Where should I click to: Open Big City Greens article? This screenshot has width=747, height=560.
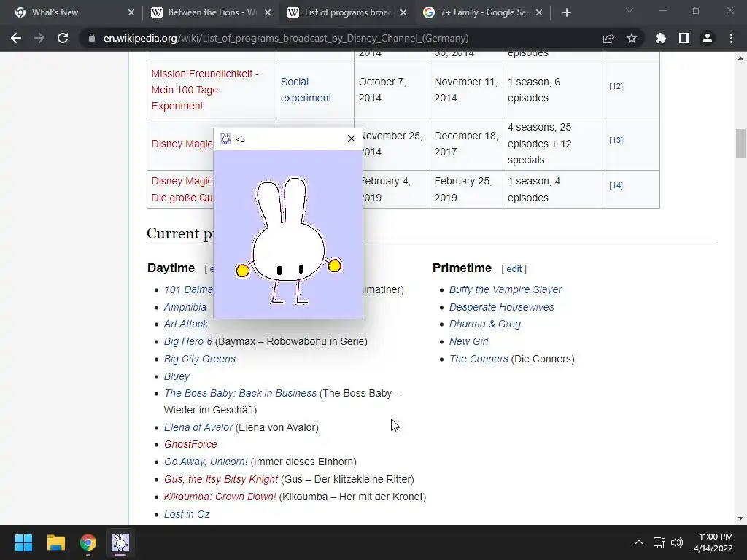pos(200,359)
